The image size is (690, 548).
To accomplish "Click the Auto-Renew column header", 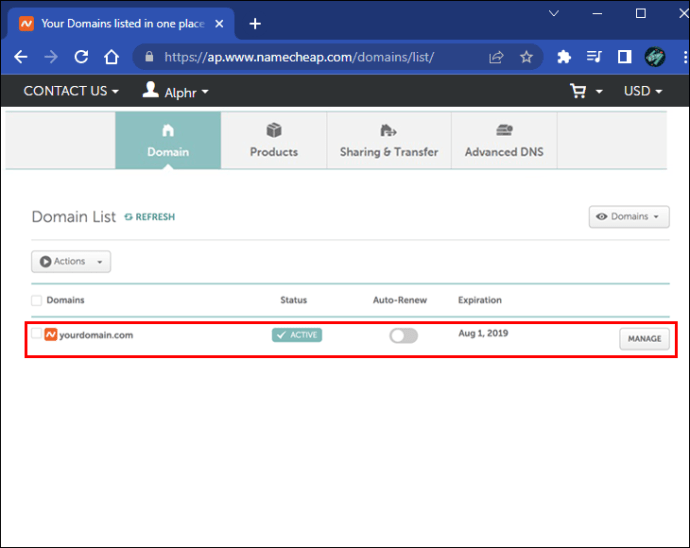I will click(x=400, y=300).
